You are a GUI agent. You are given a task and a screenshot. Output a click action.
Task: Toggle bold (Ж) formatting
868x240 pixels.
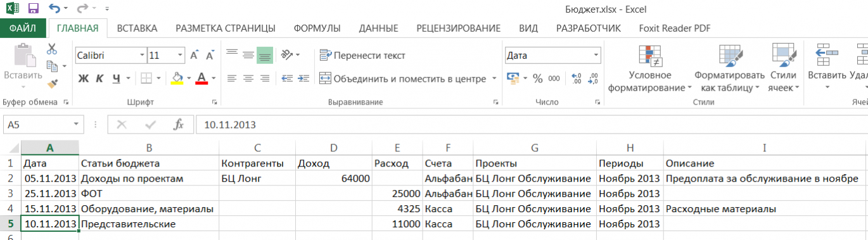click(83, 79)
